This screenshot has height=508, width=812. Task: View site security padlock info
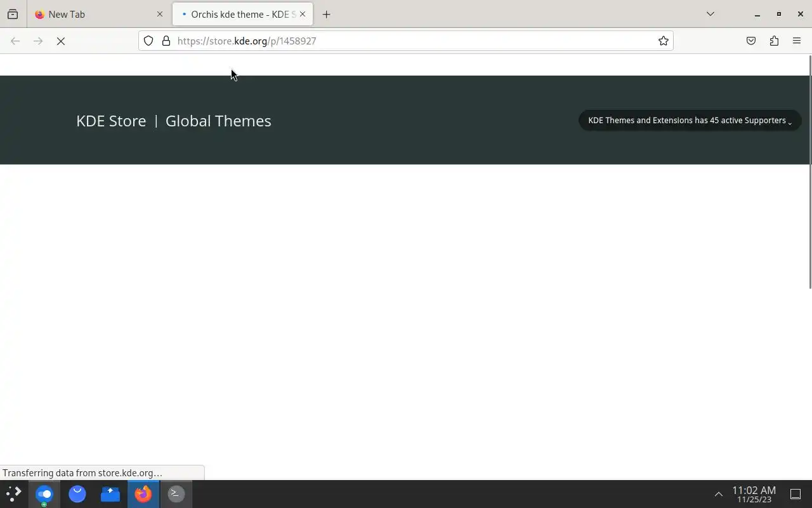[x=166, y=41]
